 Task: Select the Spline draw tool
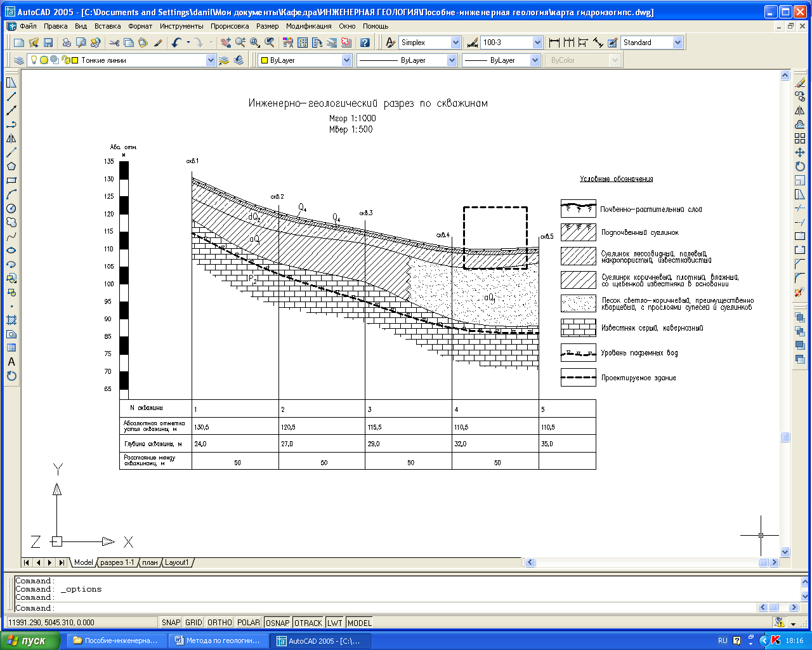pyautogui.click(x=11, y=236)
